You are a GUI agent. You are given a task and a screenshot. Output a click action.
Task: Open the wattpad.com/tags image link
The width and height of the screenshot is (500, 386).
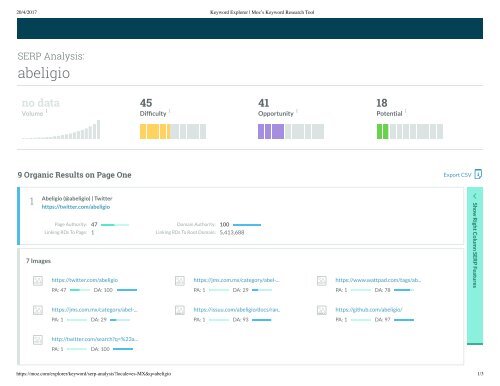click(x=378, y=280)
